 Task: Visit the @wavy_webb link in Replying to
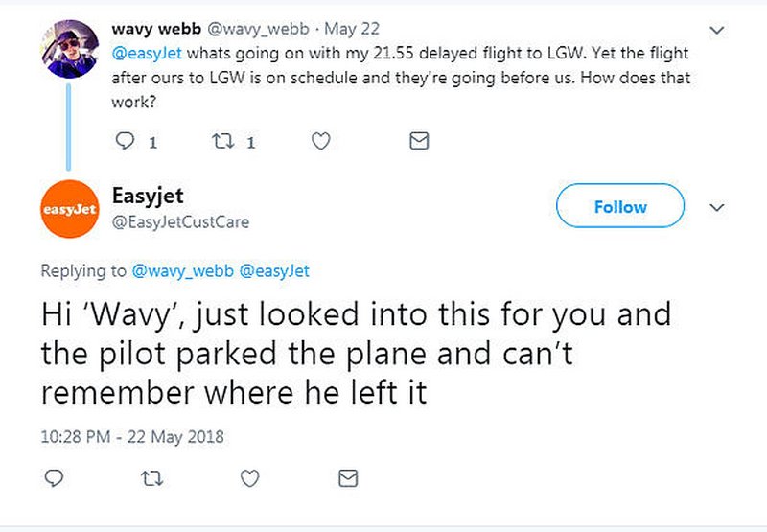[183, 271]
